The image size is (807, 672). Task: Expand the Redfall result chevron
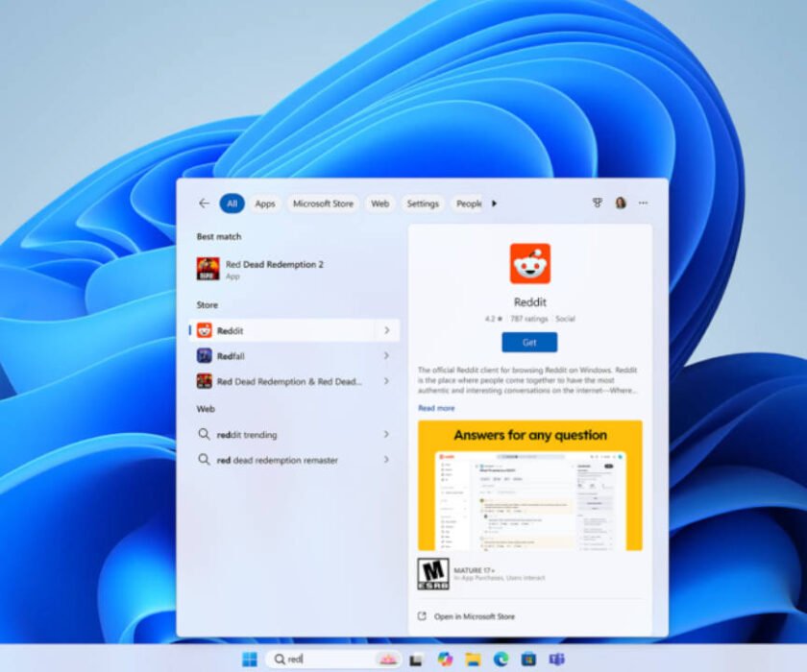pyautogui.click(x=386, y=356)
